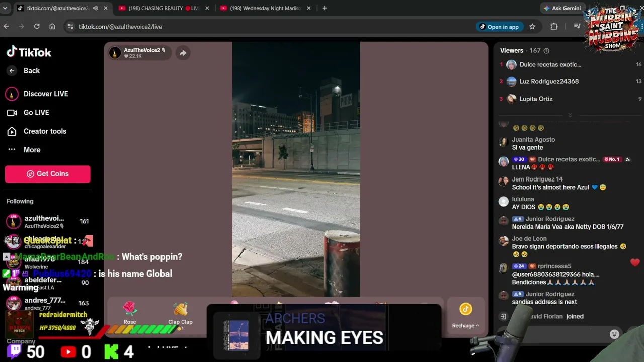
Task: Share the live stream with arrow icon
Action: [x=183, y=53]
